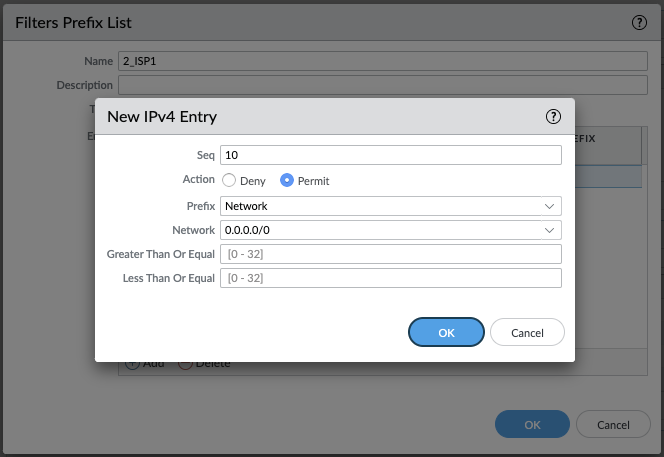Click the Filters Prefix List title bar
664x457 pixels.
[300, 22]
